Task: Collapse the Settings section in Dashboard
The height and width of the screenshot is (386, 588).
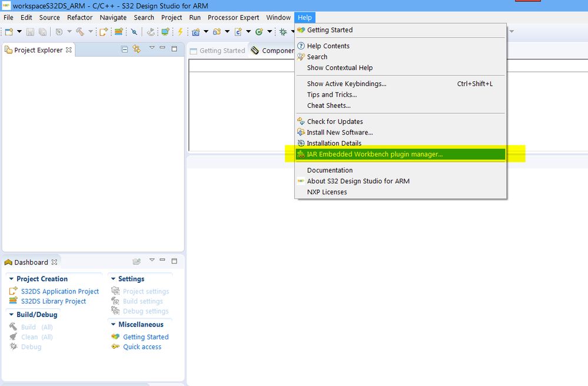Action: (113, 279)
